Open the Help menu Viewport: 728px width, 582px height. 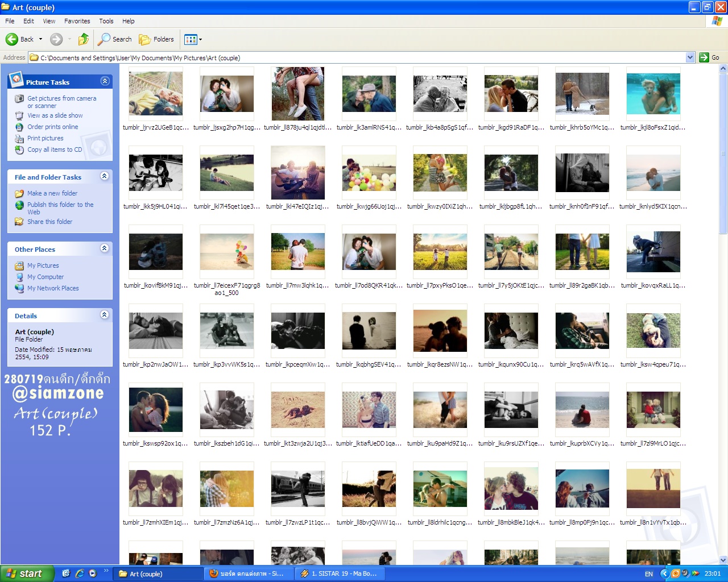coord(129,21)
